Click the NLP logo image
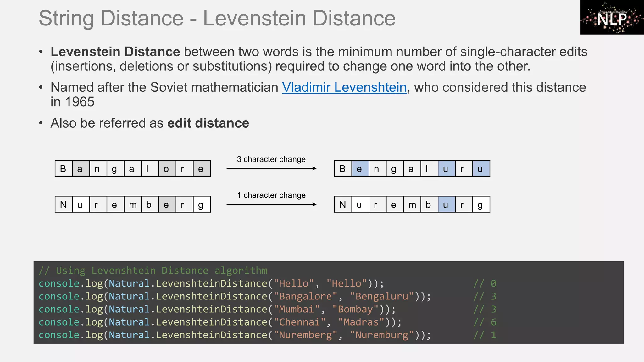Image resolution: width=644 pixels, height=362 pixels. point(612,18)
